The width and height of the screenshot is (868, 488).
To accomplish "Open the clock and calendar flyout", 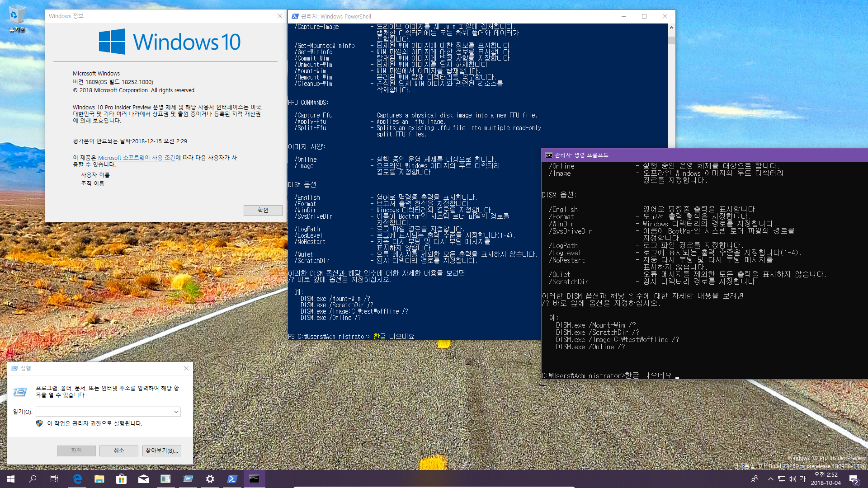I will (x=826, y=479).
